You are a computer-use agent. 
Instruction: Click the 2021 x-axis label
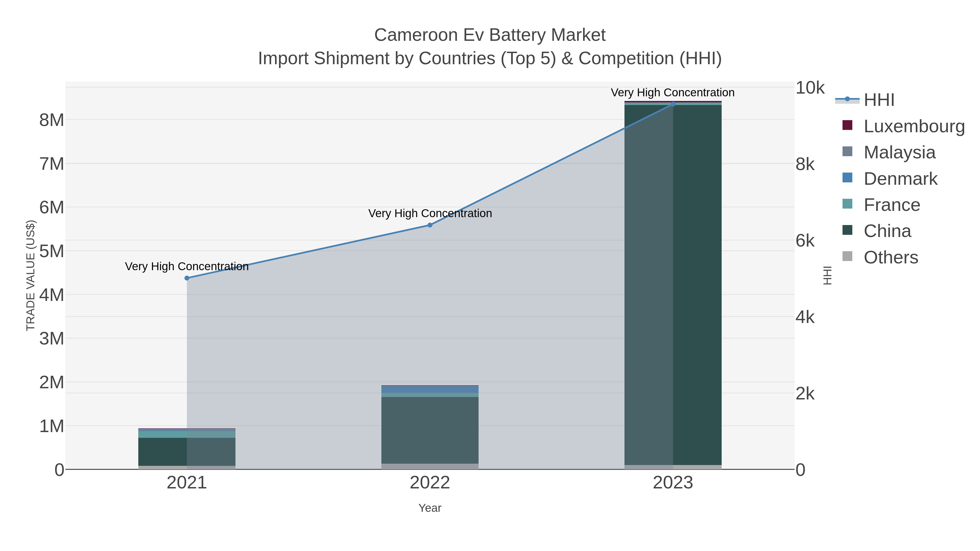tap(187, 483)
